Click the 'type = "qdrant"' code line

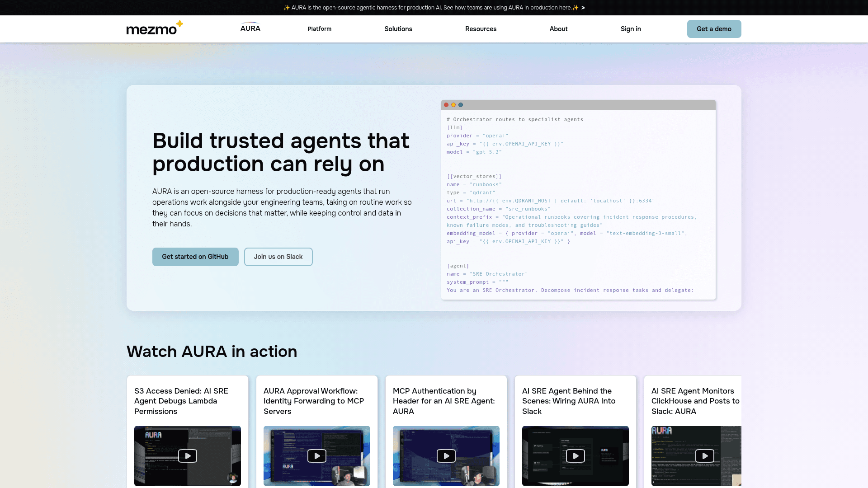pyautogui.click(x=471, y=193)
